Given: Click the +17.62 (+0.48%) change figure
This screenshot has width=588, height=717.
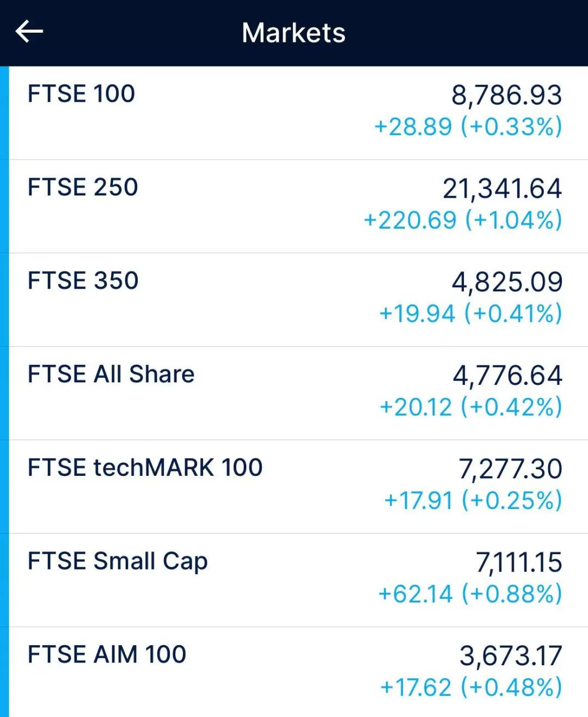Looking at the screenshot, I should tap(471, 688).
